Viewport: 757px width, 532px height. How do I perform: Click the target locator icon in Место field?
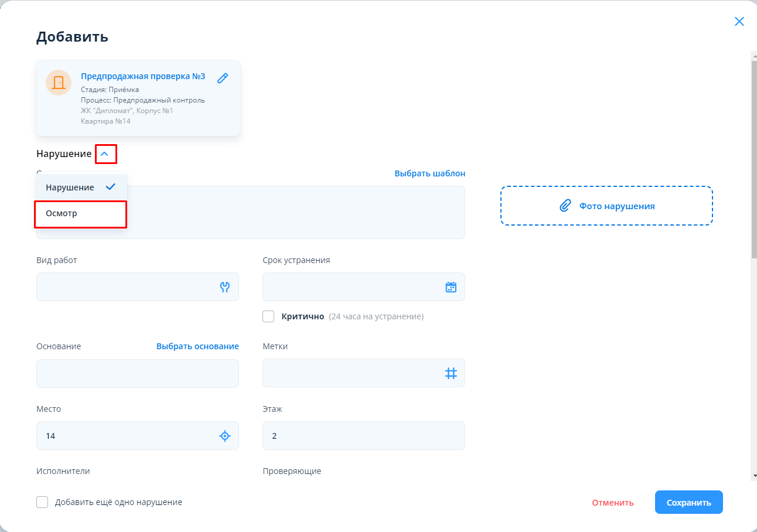point(224,436)
